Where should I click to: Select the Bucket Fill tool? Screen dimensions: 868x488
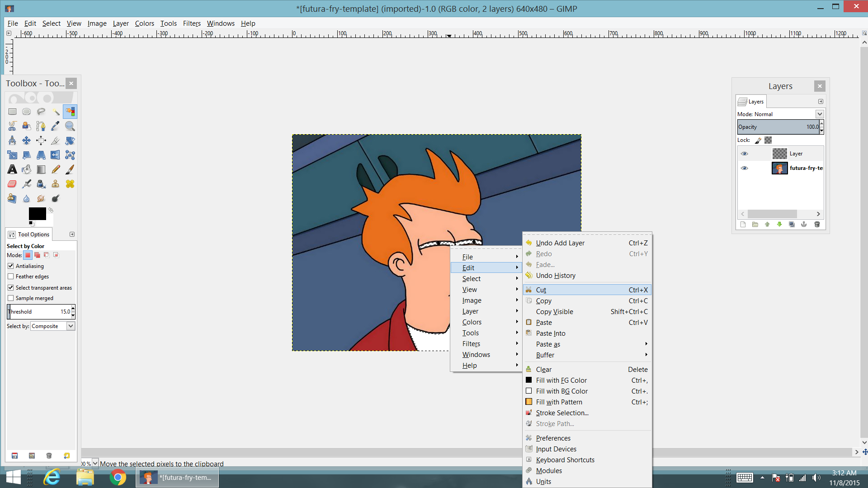click(x=27, y=169)
